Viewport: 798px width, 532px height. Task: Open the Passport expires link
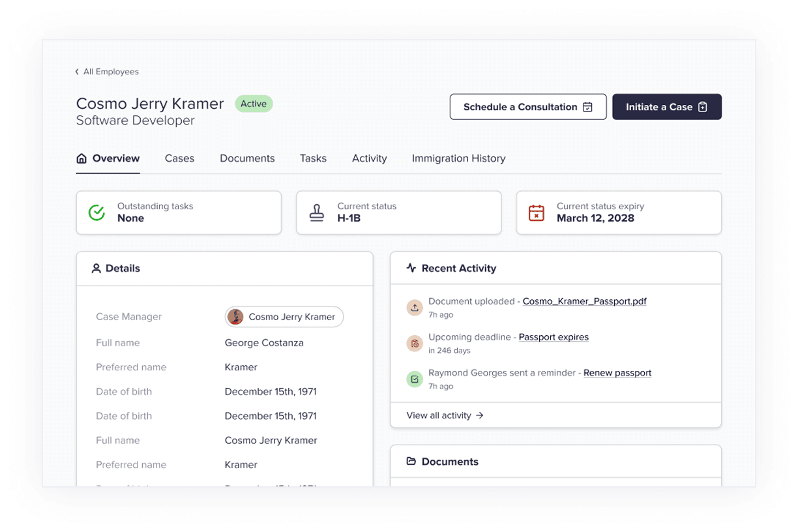pyautogui.click(x=554, y=337)
